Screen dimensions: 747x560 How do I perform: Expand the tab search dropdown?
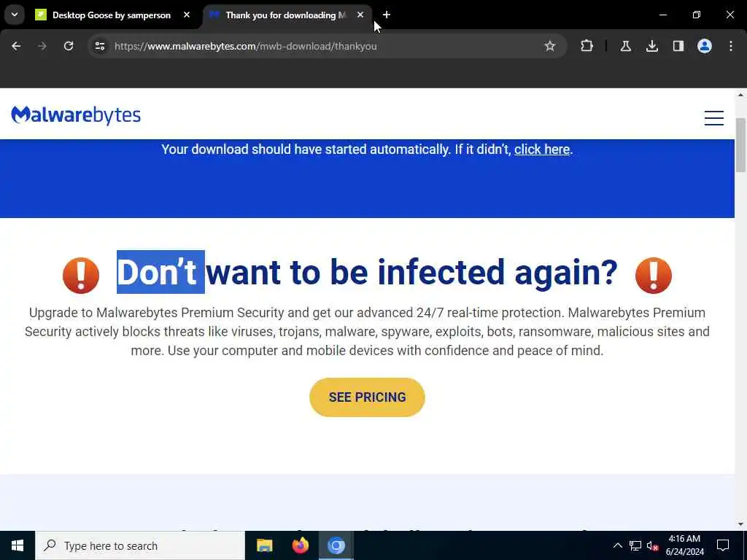(x=15, y=15)
